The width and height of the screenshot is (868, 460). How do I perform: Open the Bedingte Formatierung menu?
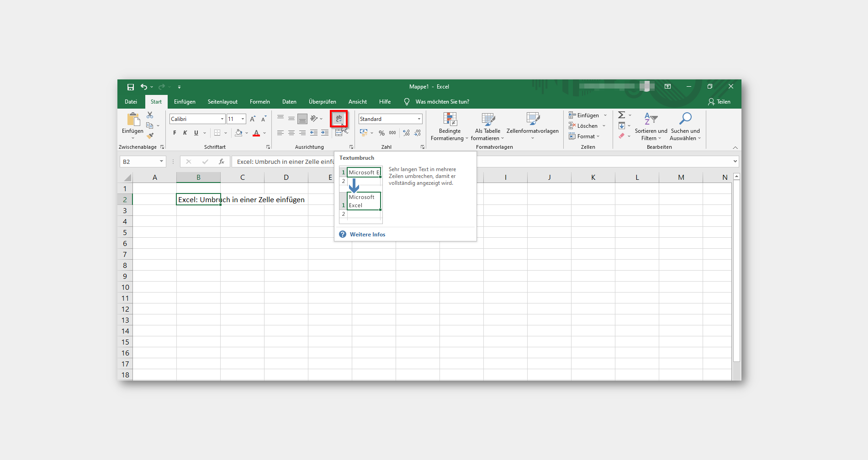450,126
